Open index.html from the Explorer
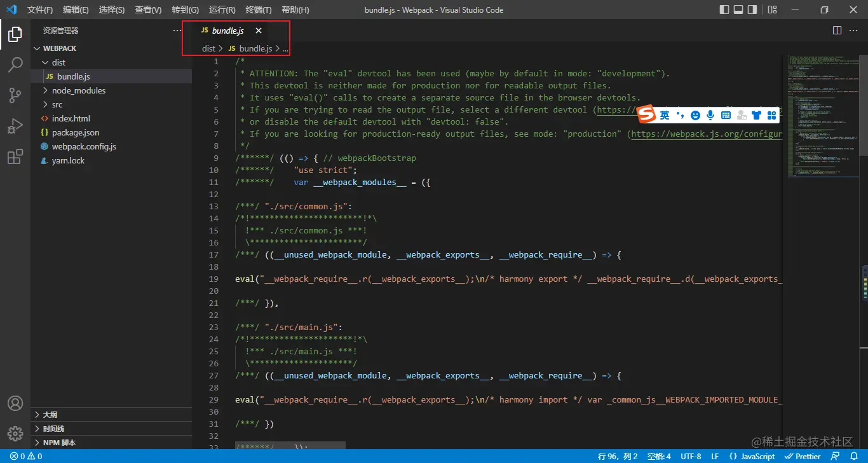 tap(111, 118)
